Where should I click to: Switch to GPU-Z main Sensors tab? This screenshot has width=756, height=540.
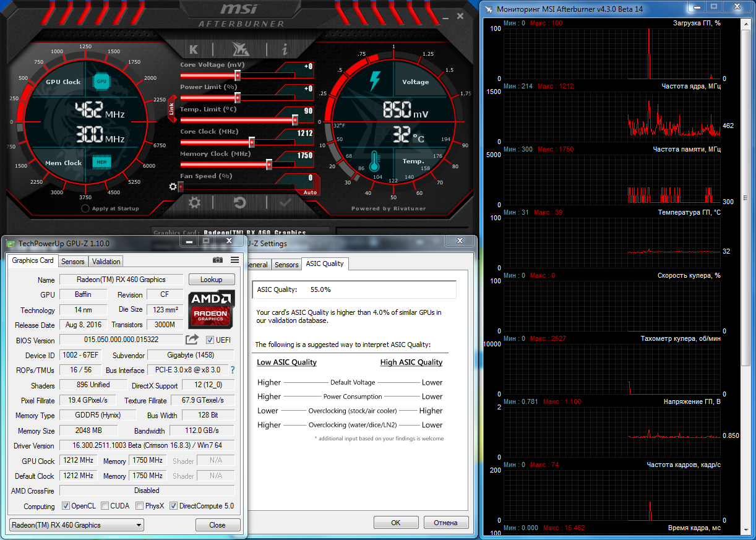coord(73,262)
